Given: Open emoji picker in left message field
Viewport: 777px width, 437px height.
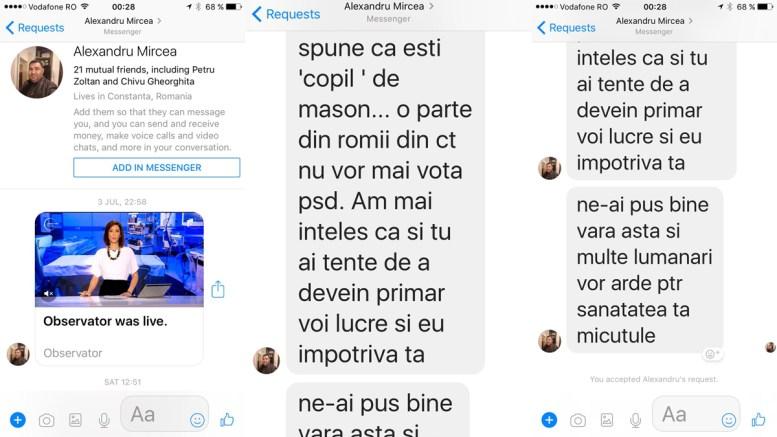Looking at the screenshot, I should [197, 420].
